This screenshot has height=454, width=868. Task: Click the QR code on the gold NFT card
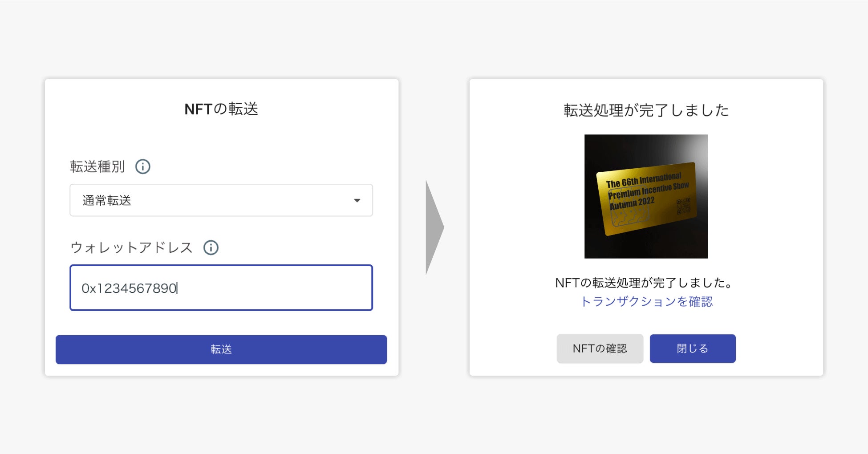pyautogui.click(x=683, y=207)
